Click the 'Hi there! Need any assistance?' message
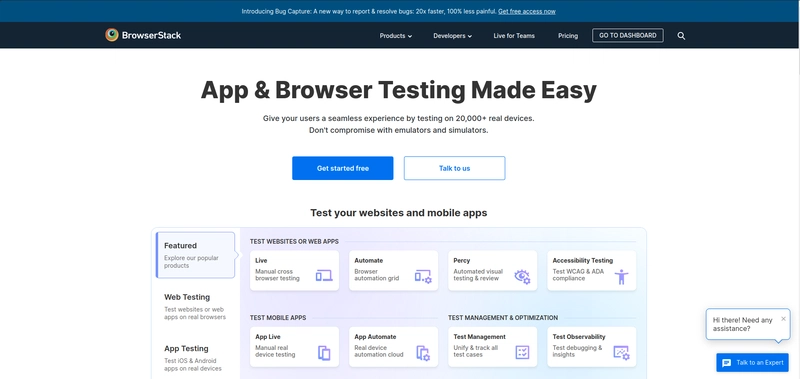Viewport: 800px width, 379px height. coord(742,324)
